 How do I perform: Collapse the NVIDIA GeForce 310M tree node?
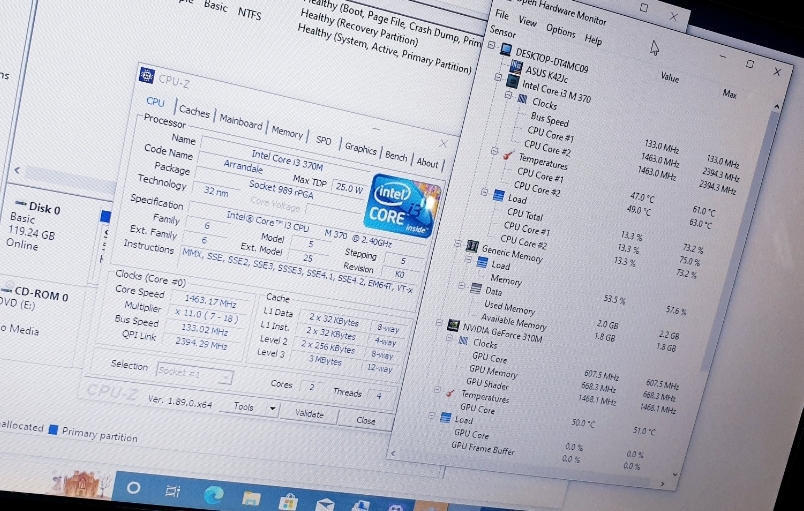pyautogui.click(x=440, y=323)
